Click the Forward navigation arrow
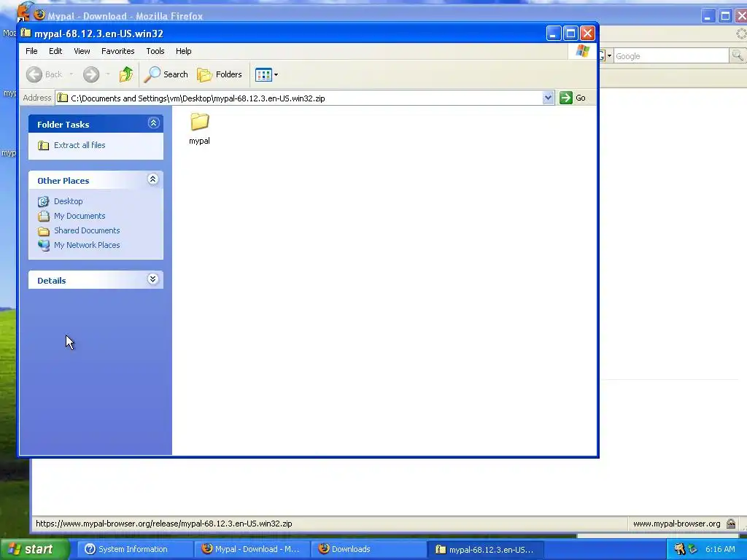 pos(91,74)
